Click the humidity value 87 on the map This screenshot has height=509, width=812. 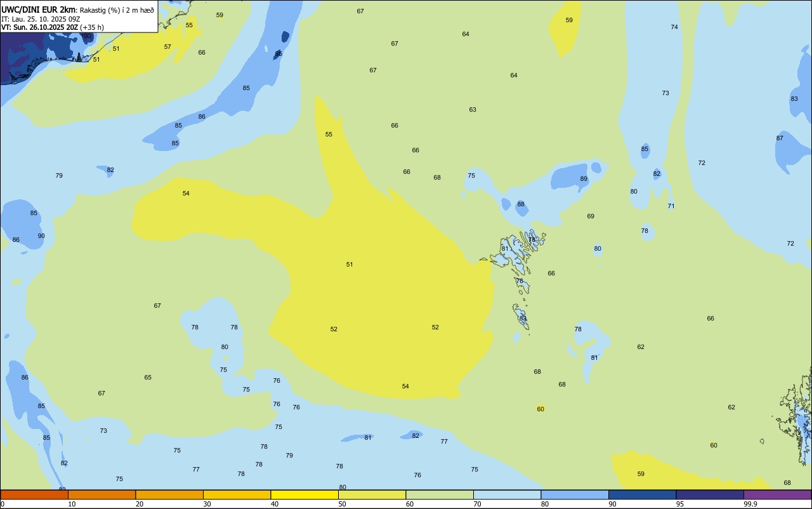coord(780,138)
